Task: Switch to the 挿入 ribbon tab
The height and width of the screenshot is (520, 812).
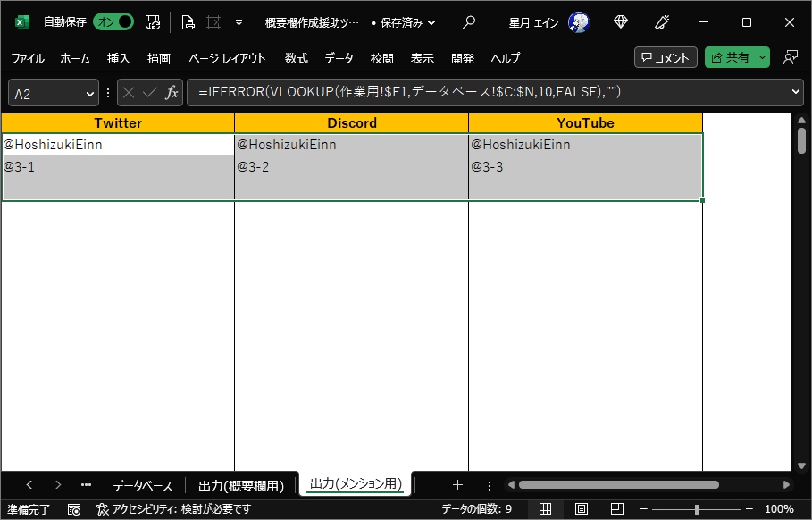Action: 116,58
